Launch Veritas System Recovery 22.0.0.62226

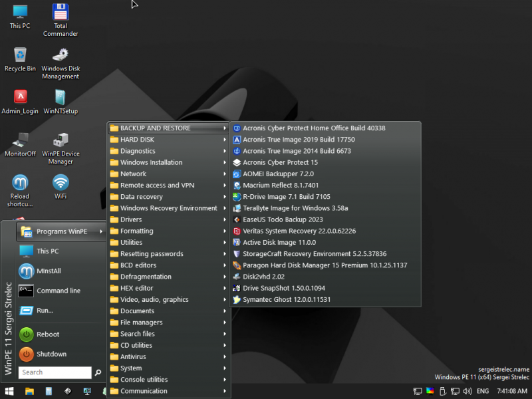[x=325, y=231]
